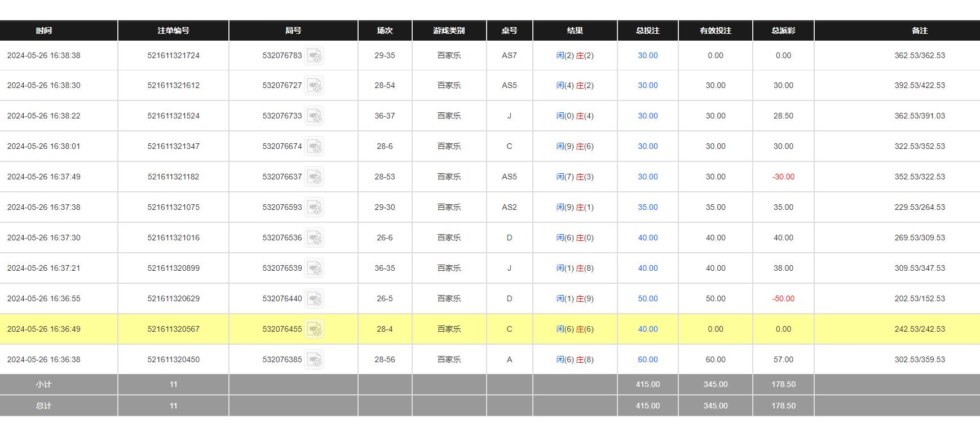Click the payout value 28.50

[x=783, y=116]
